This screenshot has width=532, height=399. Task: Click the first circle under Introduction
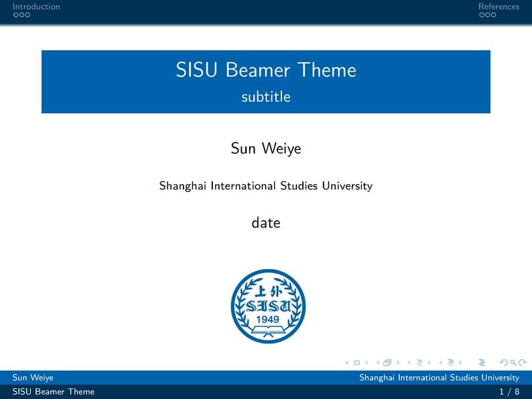(x=15, y=15)
